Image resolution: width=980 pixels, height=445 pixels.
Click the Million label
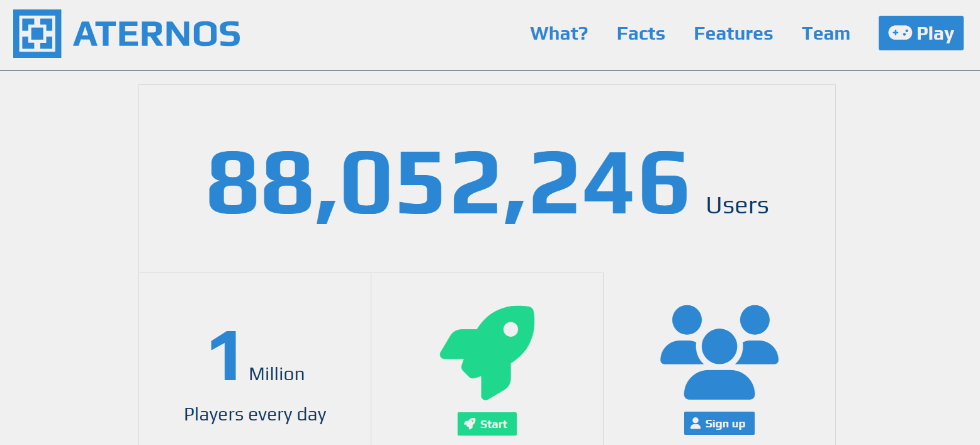pos(277,375)
